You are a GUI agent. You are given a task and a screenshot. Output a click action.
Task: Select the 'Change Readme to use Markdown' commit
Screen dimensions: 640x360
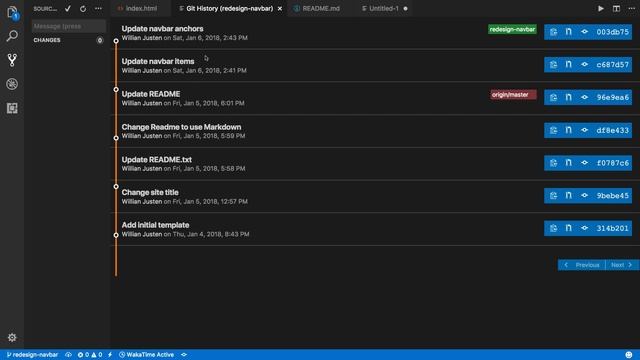point(181,127)
